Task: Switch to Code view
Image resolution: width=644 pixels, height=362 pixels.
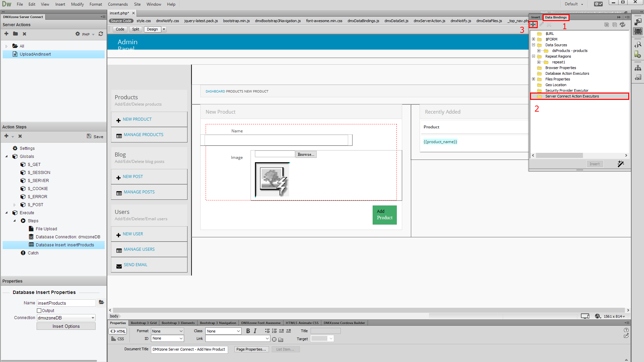Action: point(120,29)
